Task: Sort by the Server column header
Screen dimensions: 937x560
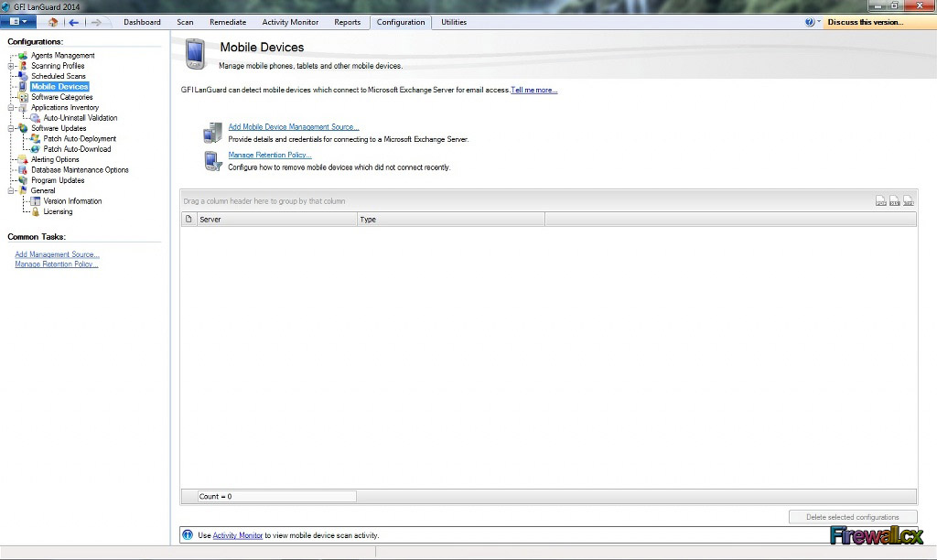Action: coord(276,220)
